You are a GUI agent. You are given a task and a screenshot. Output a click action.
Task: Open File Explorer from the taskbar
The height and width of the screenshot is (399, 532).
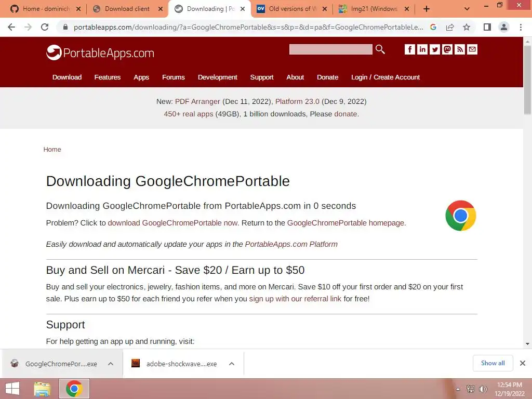[42, 389]
